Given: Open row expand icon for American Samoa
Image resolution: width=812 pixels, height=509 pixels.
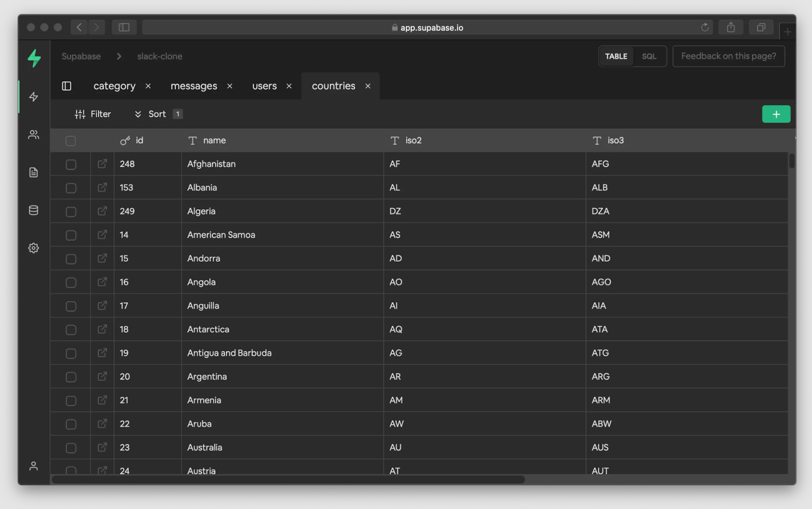Looking at the screenshot, I should click(102, 235).
